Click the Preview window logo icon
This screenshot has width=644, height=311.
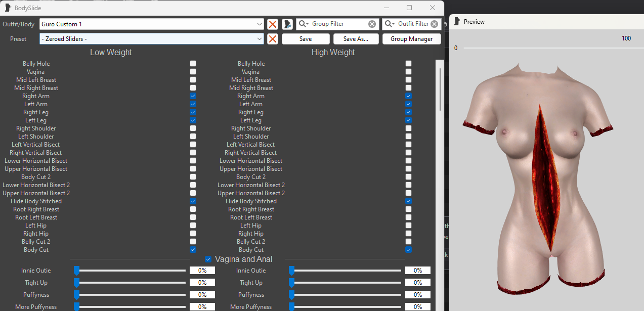click(457, 21)
